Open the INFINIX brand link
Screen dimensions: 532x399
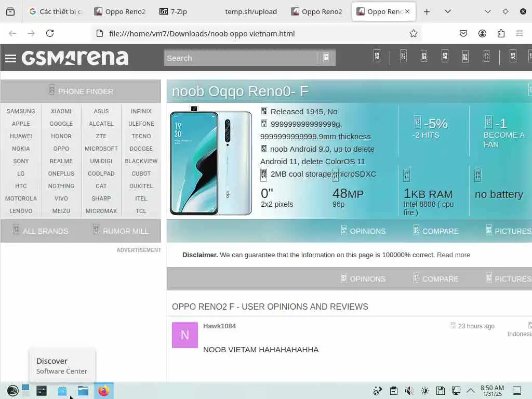click(141, 111)
